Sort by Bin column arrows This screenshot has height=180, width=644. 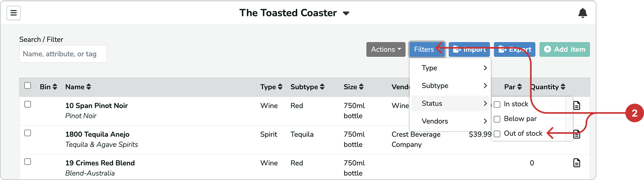55,87
